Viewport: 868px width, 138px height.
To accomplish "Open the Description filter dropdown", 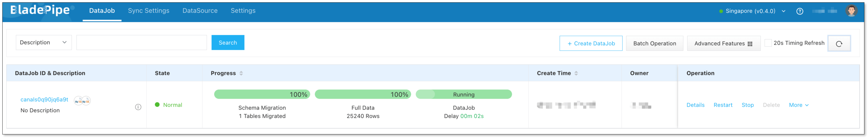I will point(43,42).
